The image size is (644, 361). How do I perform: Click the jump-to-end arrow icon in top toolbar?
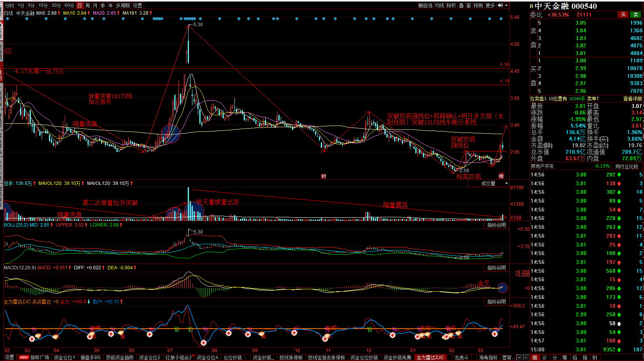(500, 5)
